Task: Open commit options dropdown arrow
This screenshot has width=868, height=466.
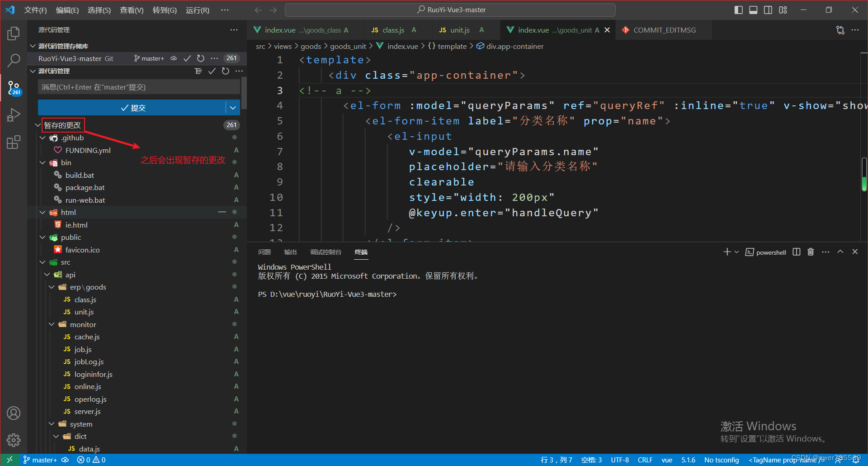Action: click(233, 108)
